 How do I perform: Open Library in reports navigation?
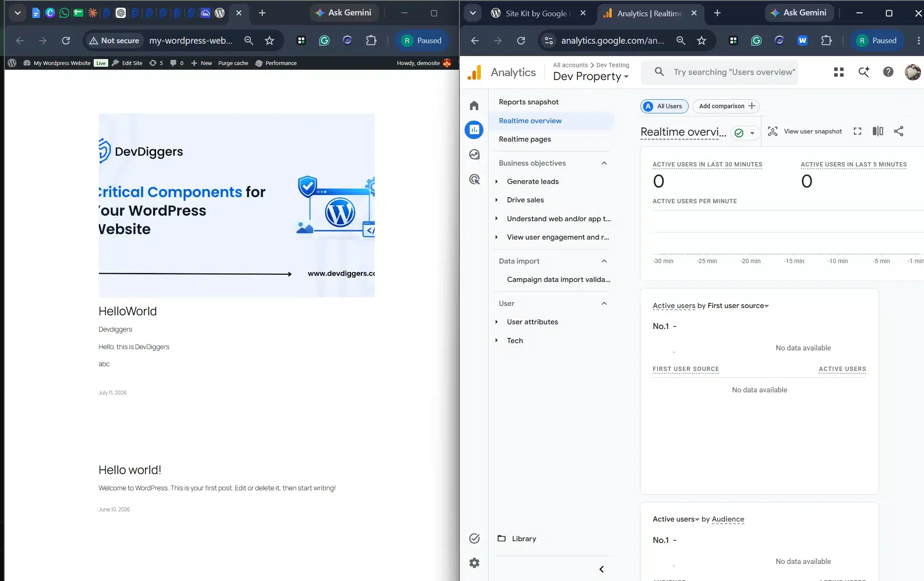pyautogui.click(x=517, y=539)
